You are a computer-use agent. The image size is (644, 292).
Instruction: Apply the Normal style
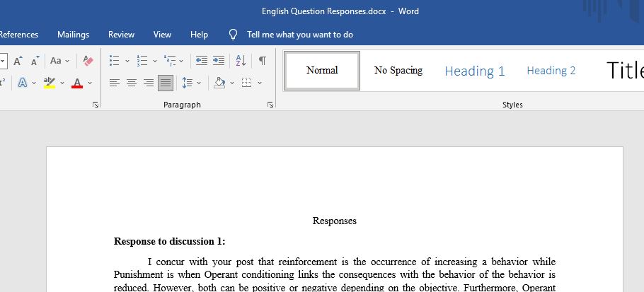point(322,71)
